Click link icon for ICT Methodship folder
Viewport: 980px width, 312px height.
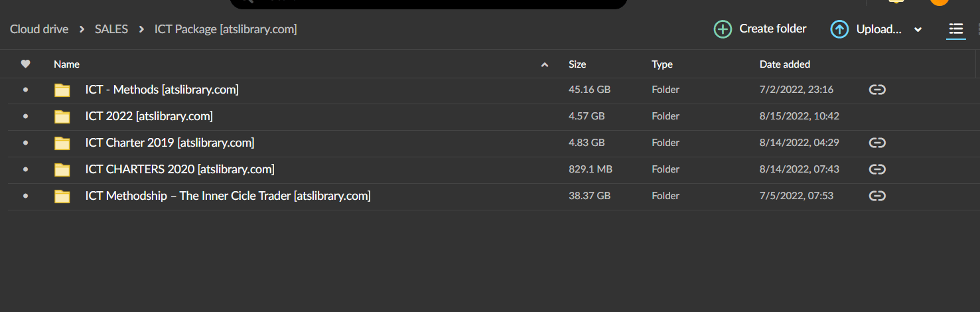click(877, 196)
